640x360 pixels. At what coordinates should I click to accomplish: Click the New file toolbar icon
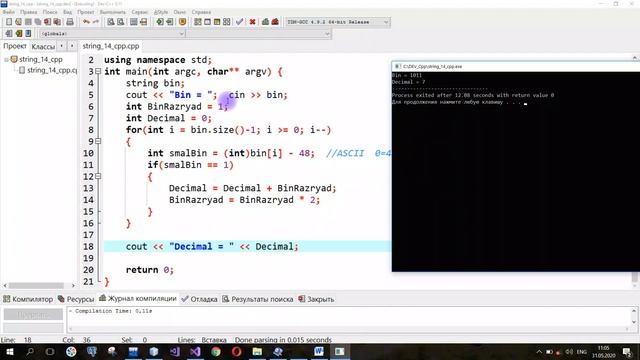point(9,22)
